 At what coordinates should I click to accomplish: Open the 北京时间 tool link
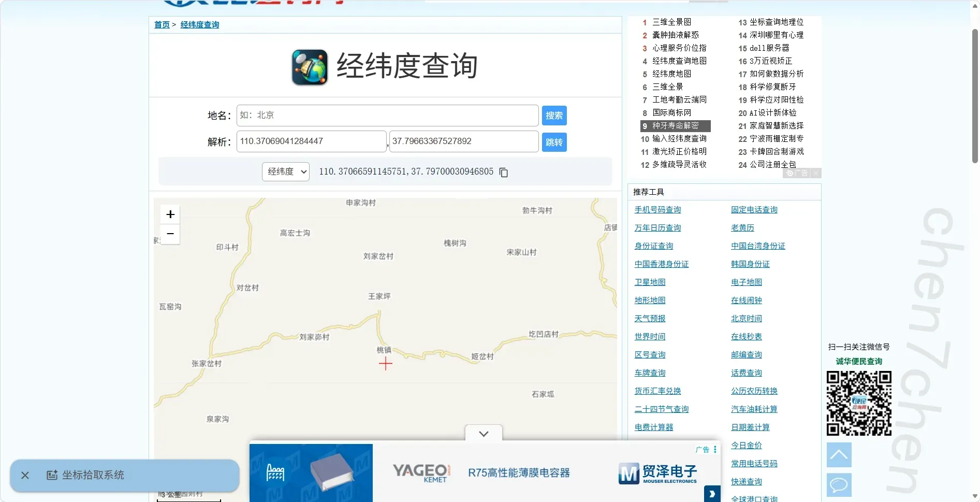pos(747,319)
